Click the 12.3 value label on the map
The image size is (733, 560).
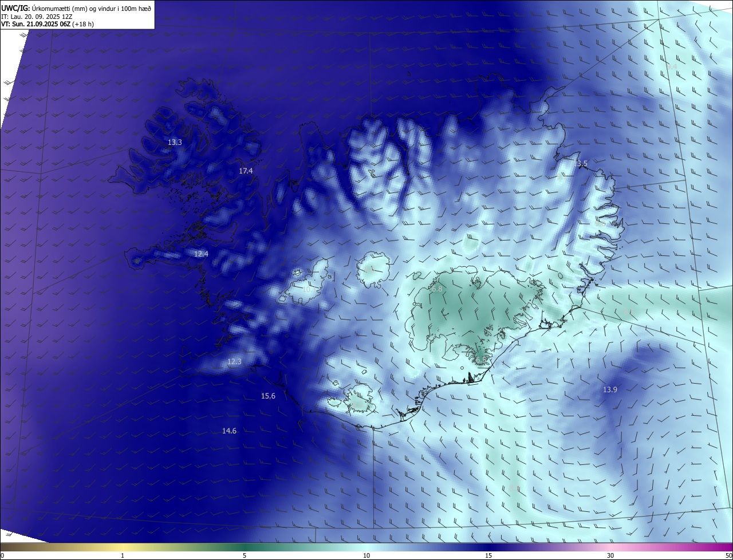pyautogui.click(x=234, y=361)
